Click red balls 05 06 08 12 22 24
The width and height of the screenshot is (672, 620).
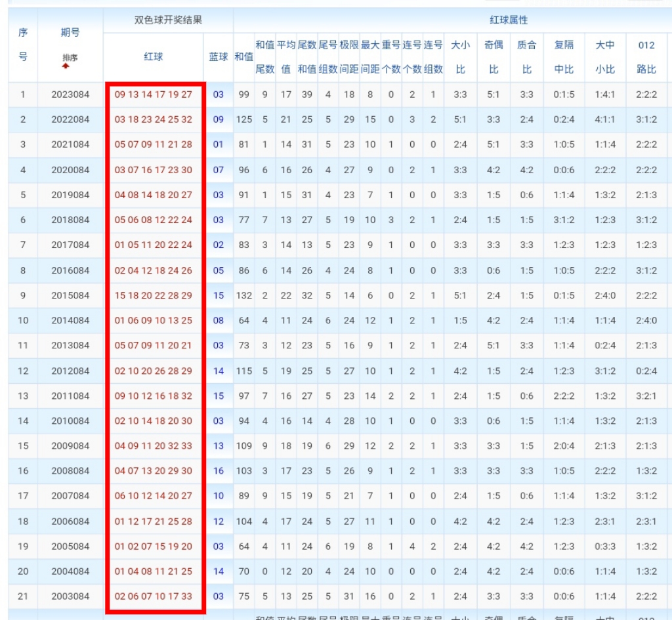point(154,220)
